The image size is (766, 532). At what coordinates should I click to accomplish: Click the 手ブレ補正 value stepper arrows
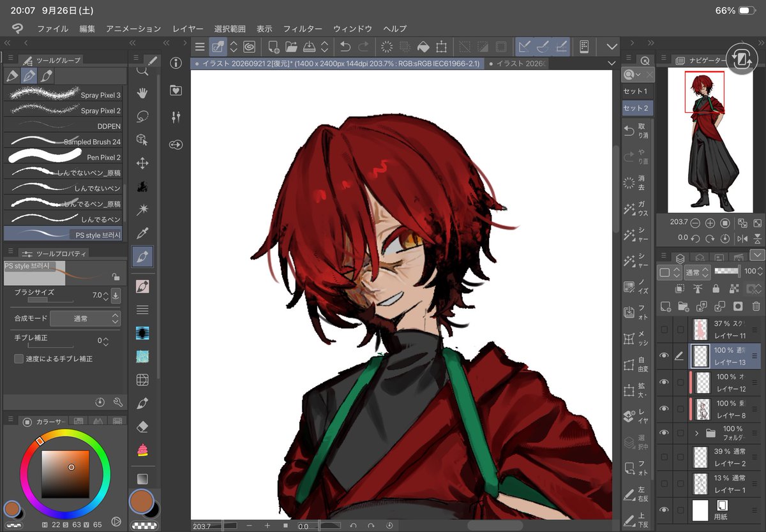(105, 341)
